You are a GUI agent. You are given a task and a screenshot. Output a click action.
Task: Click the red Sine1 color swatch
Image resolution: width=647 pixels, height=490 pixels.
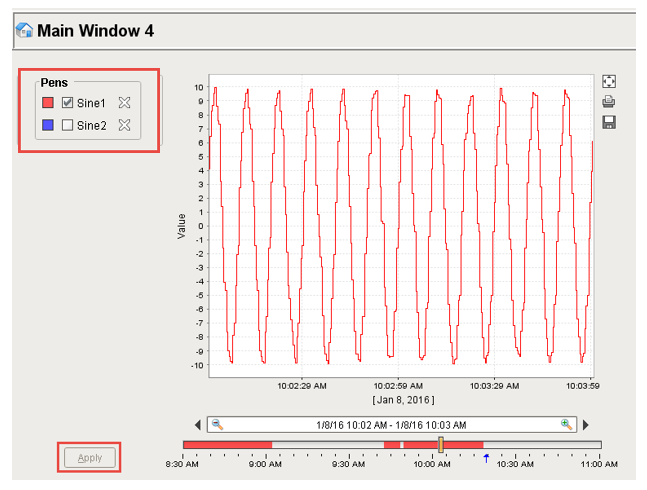coord(48,102)
